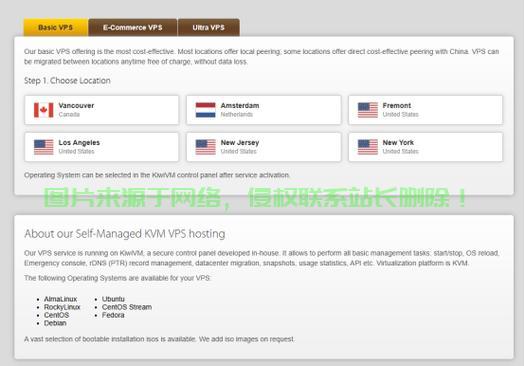This screenshot has height=366, width=525.
Task: Click the 'Our basic VPS offering' paragraph
Action: coord(261,57)
